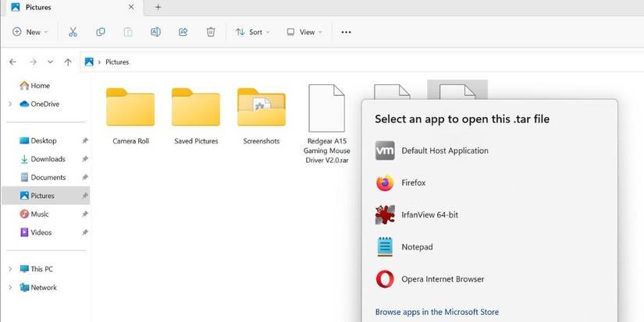The image size is (644, 322).
Task: Go up one folder with Up arrow
Action: [68, 62]
